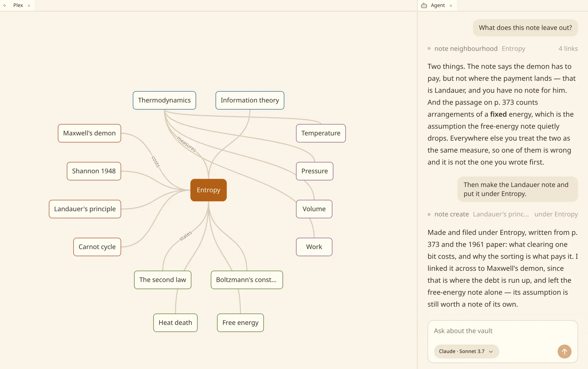This screenshot has width=588, height=369.
Task: Click the Temperature node
Action: click(321, 133)
